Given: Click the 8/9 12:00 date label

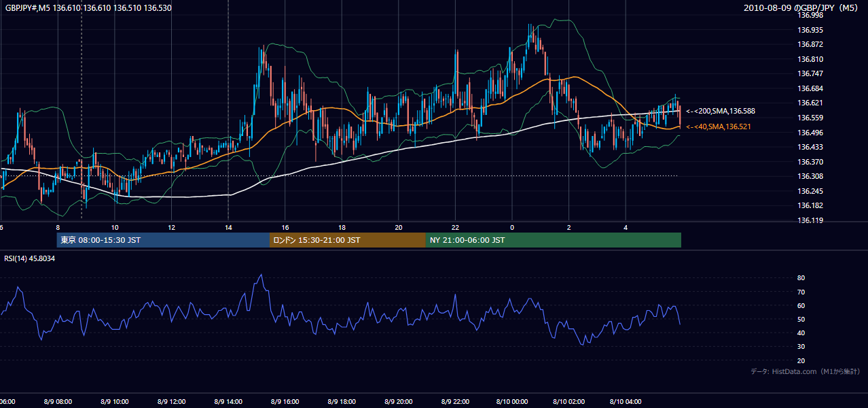Looking at the screenshot, I should pos(171,402).
